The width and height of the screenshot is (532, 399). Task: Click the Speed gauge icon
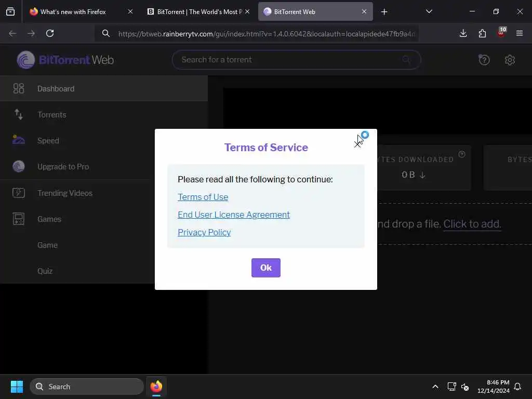(19, 140)
